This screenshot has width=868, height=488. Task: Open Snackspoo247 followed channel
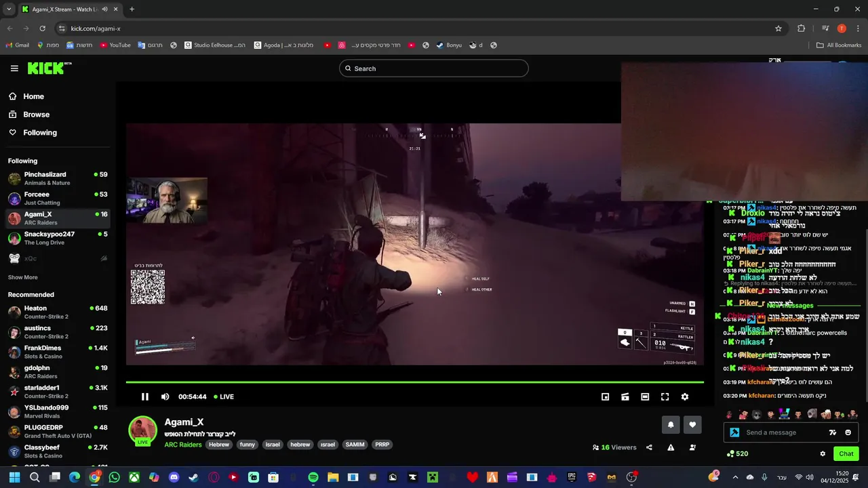point(58,239)
